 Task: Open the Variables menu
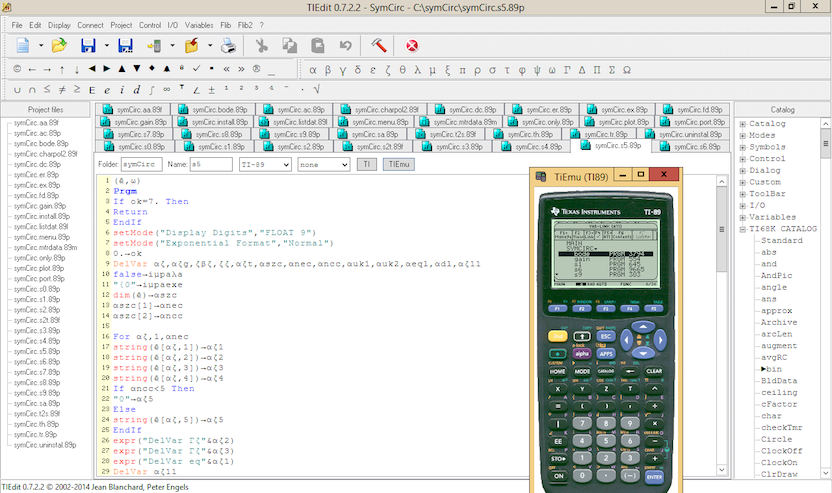click(x=199, y=25)
